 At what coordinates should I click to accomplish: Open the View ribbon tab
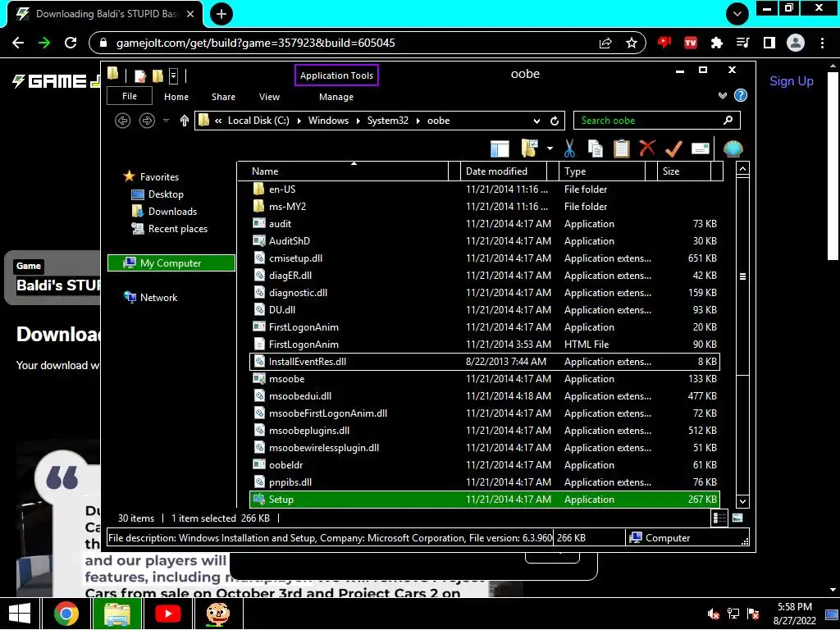click(269, 97)
